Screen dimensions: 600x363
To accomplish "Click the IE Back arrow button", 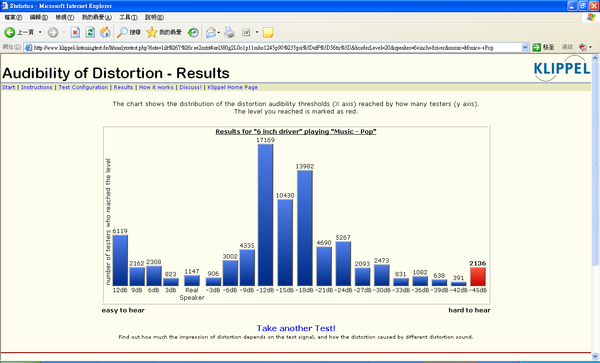I will click(x=10, y=33).
